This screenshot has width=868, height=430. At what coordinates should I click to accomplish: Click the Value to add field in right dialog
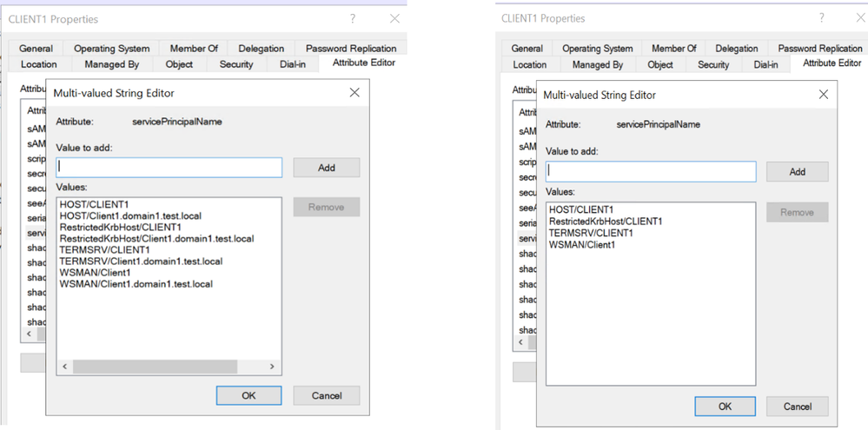point(651,171)
